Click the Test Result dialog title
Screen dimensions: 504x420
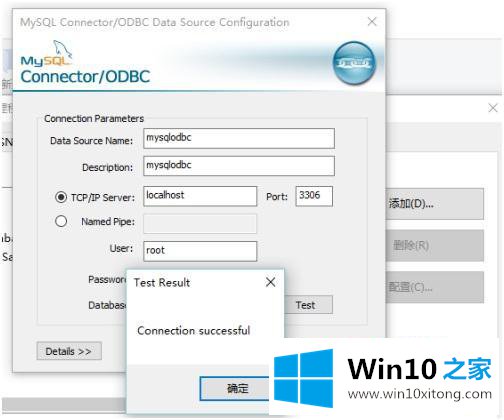click(162, 283)
